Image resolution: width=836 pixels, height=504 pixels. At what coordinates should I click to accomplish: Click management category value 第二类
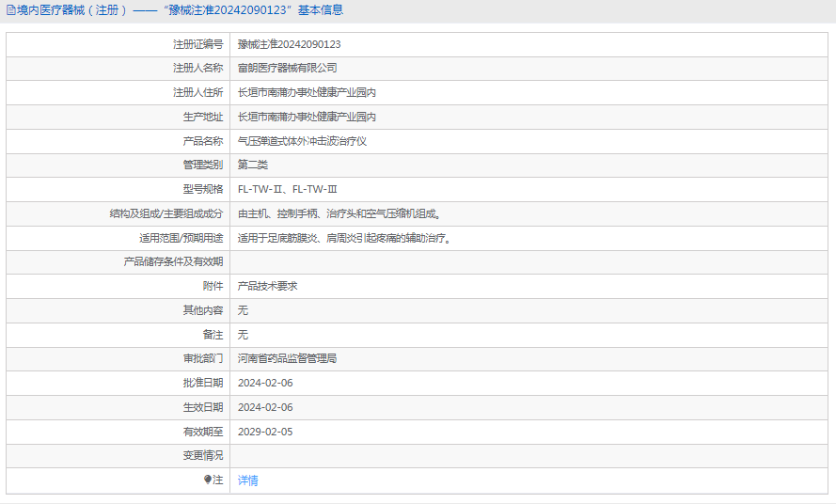(253, 165)
